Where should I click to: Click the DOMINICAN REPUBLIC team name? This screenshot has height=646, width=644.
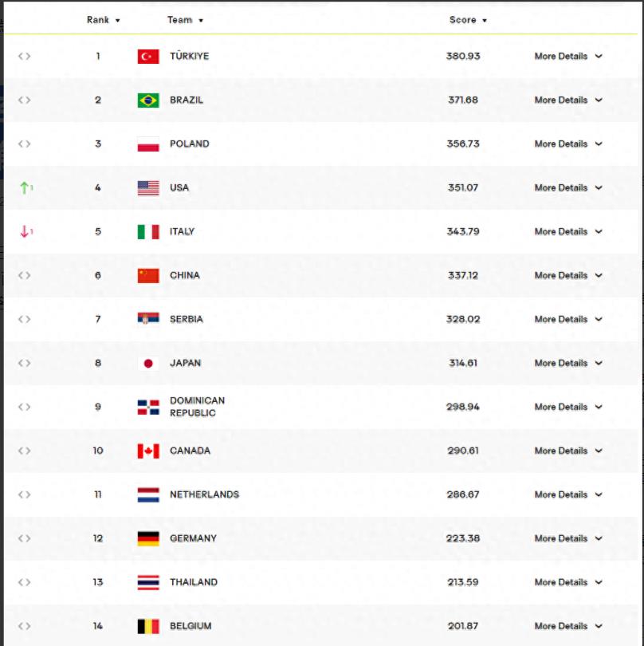pos(197,407)
